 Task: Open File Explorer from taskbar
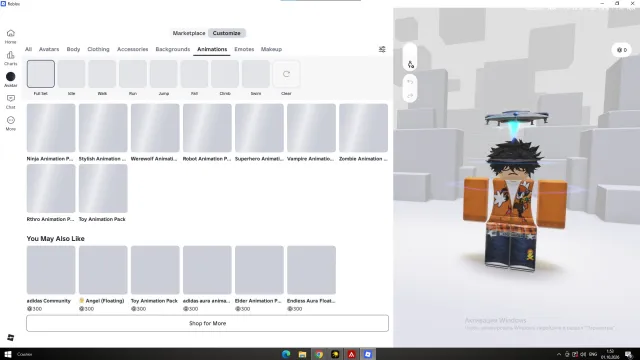(302, 354)
